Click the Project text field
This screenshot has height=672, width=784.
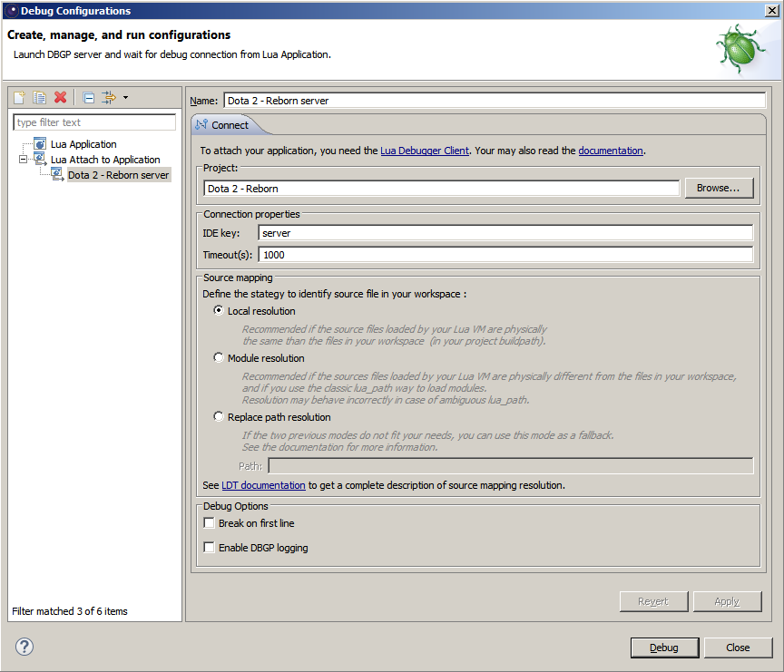click(442, 189)
